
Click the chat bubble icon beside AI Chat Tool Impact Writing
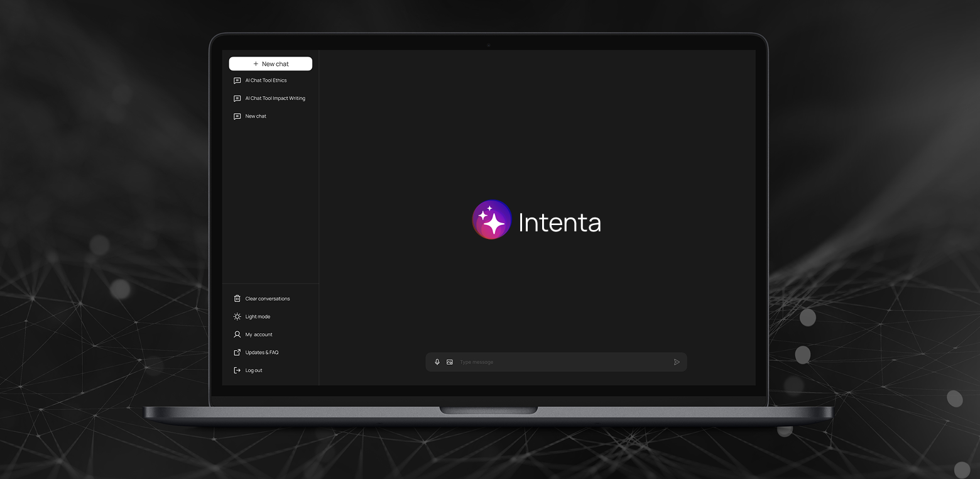point(237,99)
